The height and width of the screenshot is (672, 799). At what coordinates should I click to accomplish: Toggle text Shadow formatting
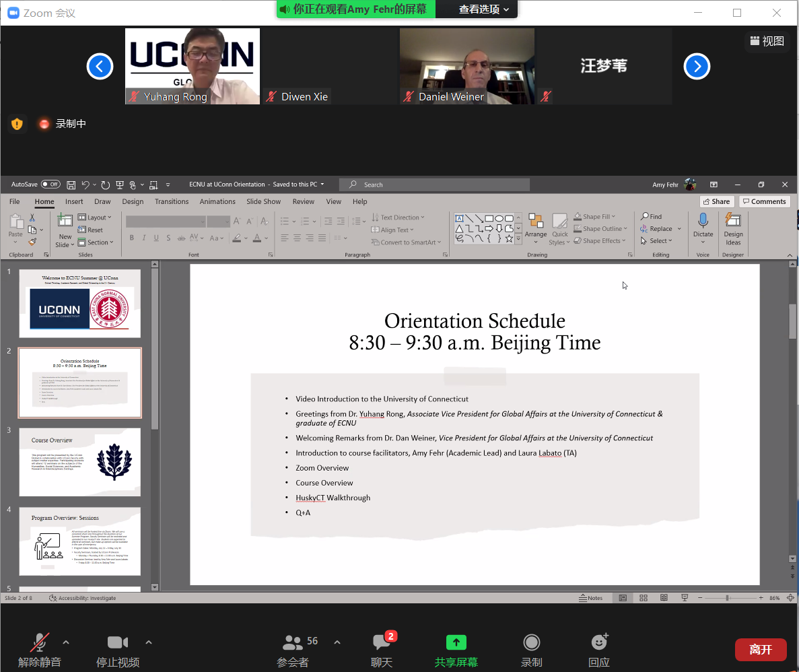tap(169, 238)
